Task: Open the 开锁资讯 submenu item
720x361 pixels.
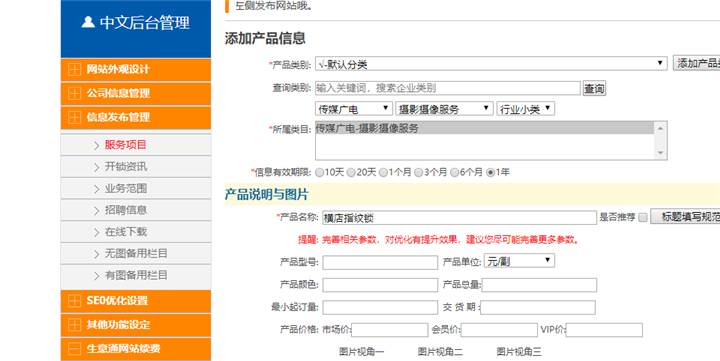Action: coord(136,167)
